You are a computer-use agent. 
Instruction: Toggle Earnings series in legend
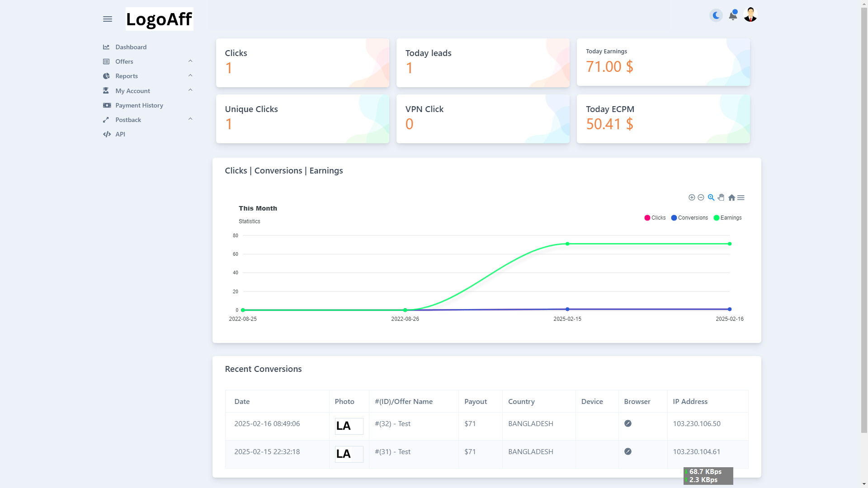click(727, 218)
